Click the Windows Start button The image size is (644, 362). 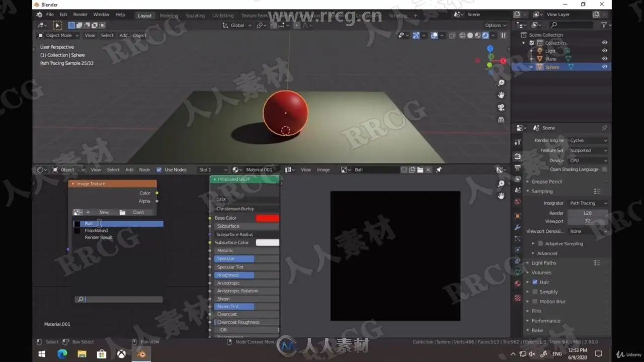point(42,354)
